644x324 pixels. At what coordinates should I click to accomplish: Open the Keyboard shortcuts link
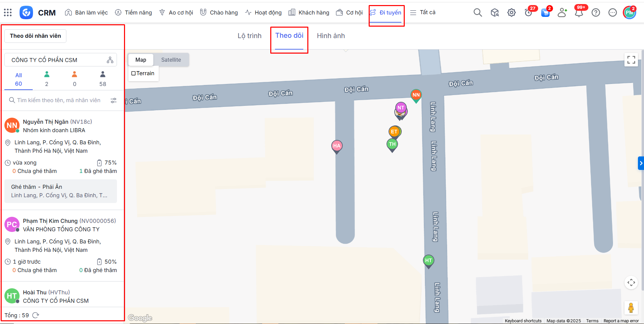tap(523, 321)
